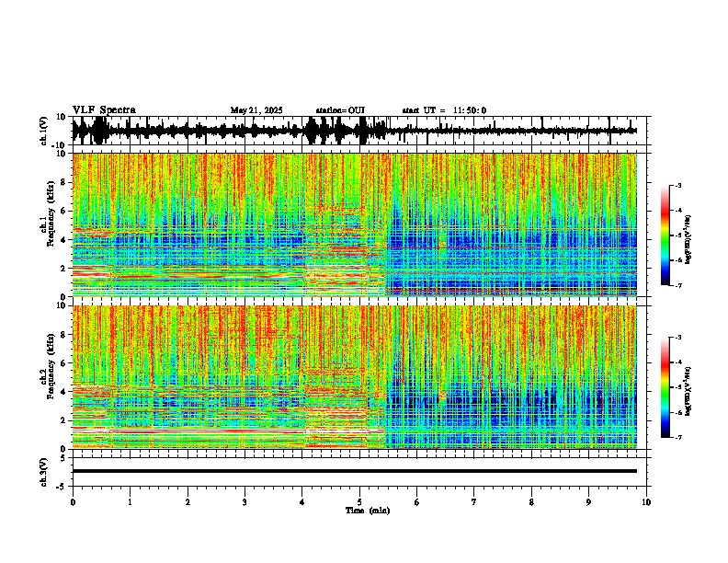Select the "start UT = 11:50:0" text
This screenshot has width=728, height=563.
click(444, 110)
